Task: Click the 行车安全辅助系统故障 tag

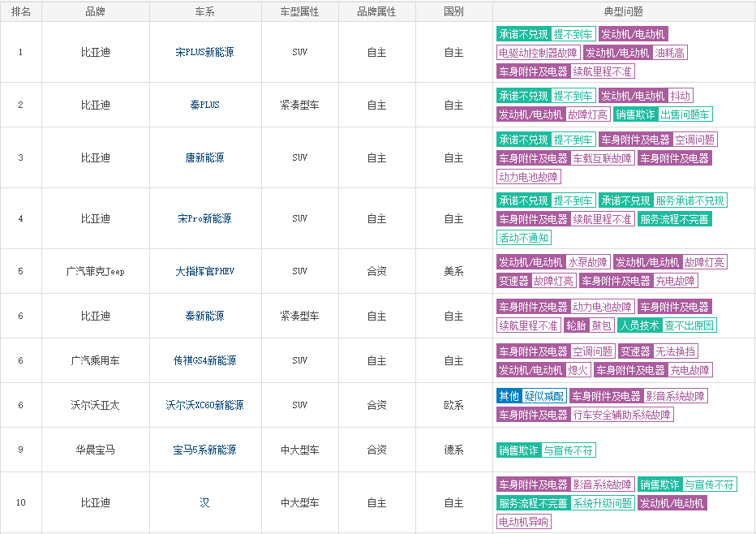Action: pyautogui.click(x=622, y=415)
